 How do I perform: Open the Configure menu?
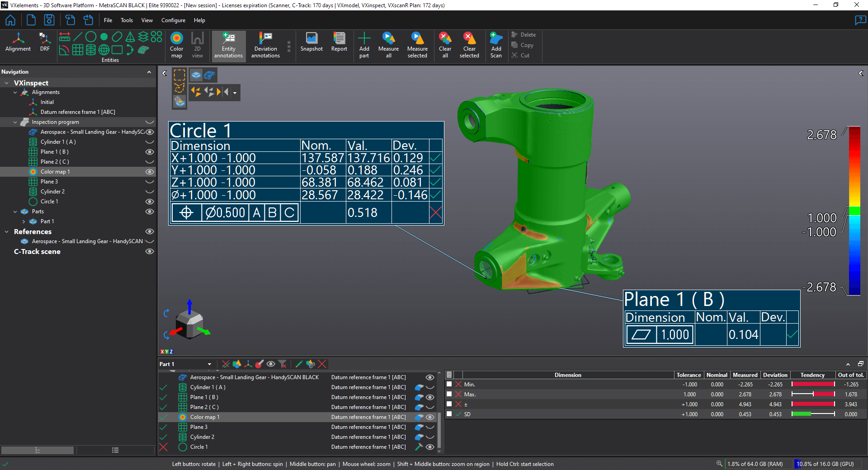pos(173,20)
